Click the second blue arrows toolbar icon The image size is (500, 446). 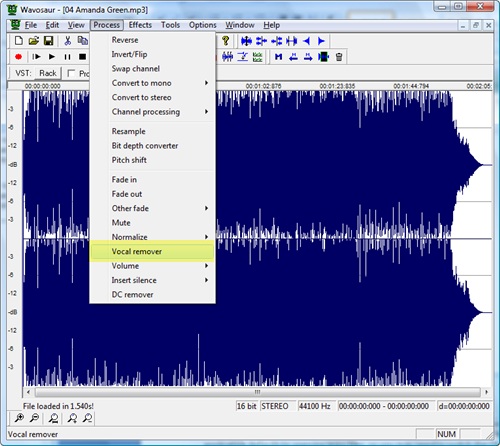[x=261, y=41]
